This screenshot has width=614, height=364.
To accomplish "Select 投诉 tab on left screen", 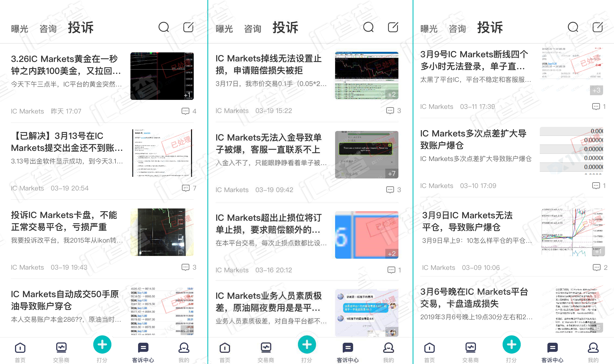I will 81,28.
